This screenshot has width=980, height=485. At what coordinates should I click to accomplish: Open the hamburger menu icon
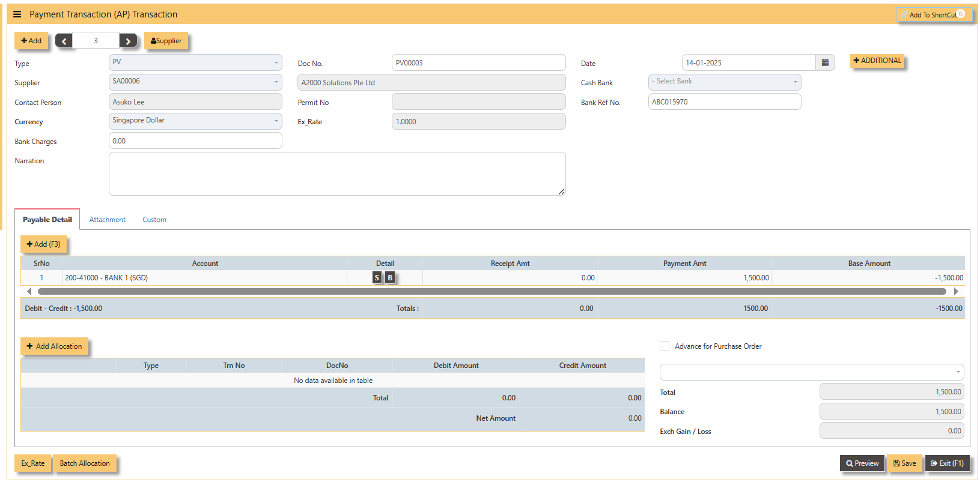coord(17,14)
